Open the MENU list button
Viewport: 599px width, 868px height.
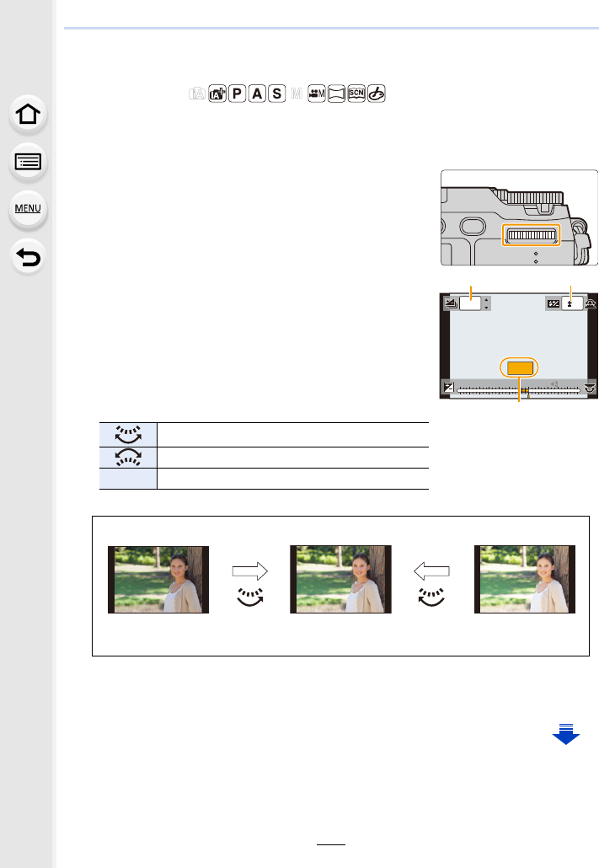[x=28, y=209]
